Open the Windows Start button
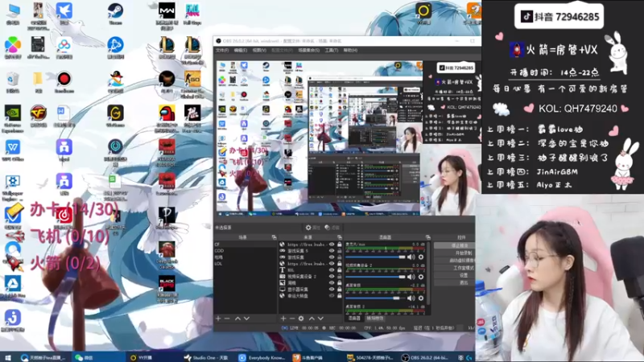Viewport: 644px width, 362px height. [8, 357]
